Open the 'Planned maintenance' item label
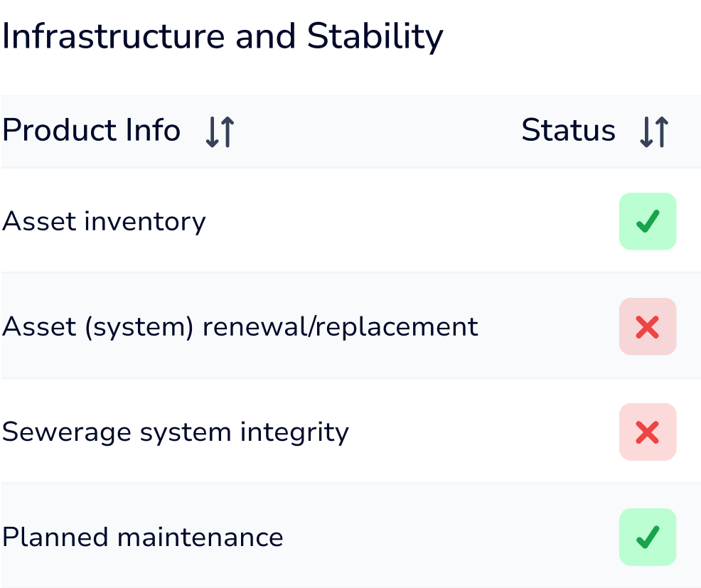The height and width of the screenshot is (588, 701). pyautogui.click(x=143, y=537)
